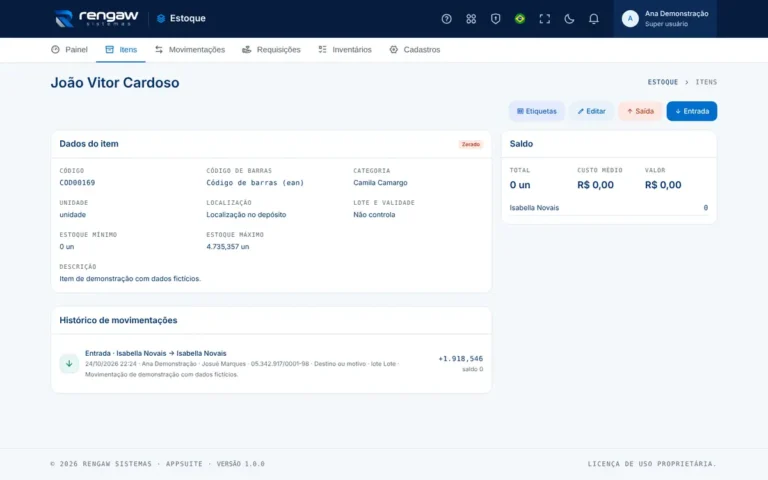Register a Saída movement button
The width and height of the screenshot is (768, 480).
(x=640, y=111)
